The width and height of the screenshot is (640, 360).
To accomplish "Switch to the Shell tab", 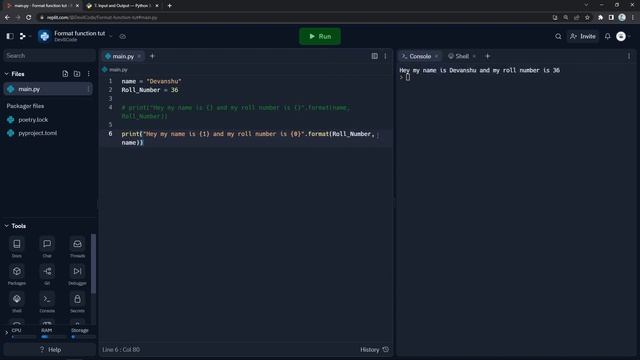I will pyautogui.click(x=461, y=56).
